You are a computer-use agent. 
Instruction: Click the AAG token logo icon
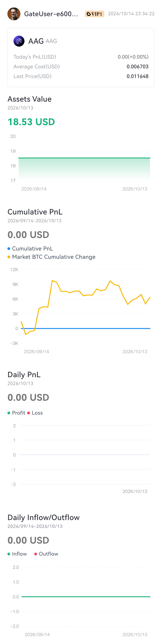click(x=19, y=41)
